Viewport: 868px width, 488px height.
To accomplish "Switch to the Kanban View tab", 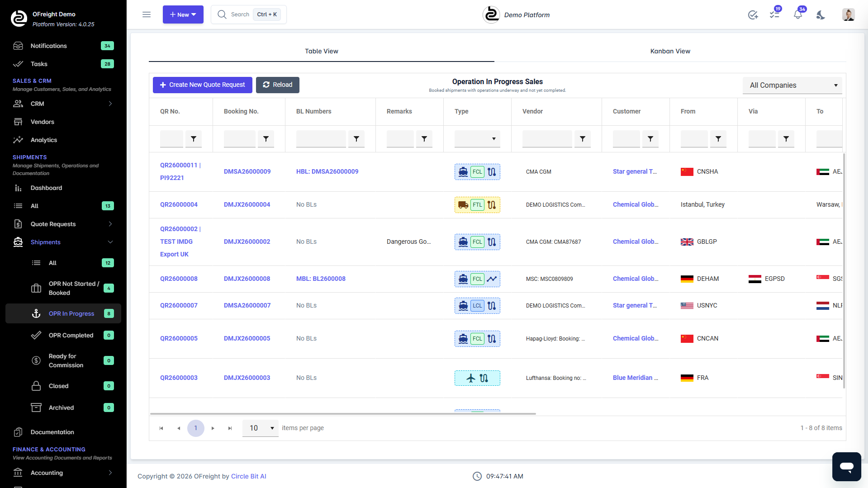I will tap(670, 51).
